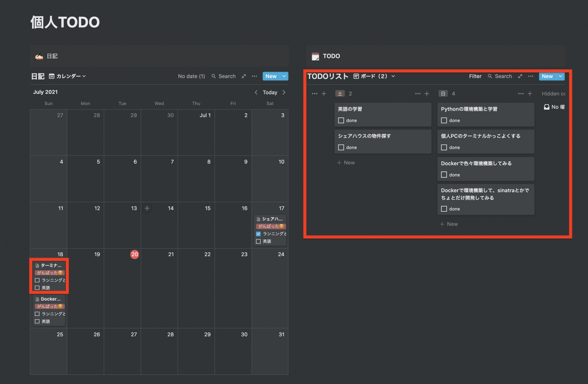The width and height of the screenshot is (588, 384).
Task: Click the expand-to-full-page arrows on TODOリスト
Action: [x=520, y=76]
